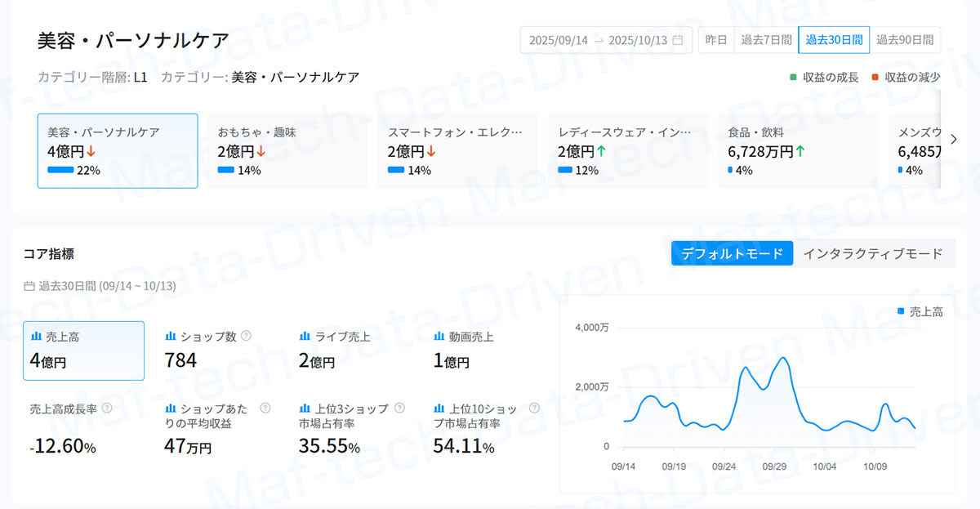
Task: Click help icon beside ショップあたりの平均収益
Action: tap(265, 408)
